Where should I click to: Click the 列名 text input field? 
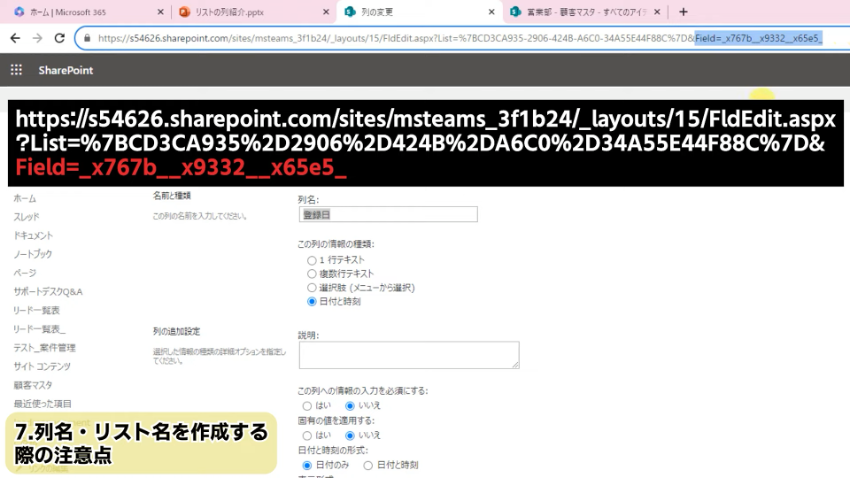point(388,214)
